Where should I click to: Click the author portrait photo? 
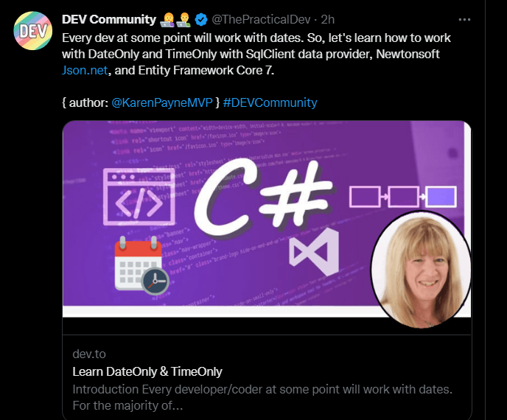tap(420, 270)
